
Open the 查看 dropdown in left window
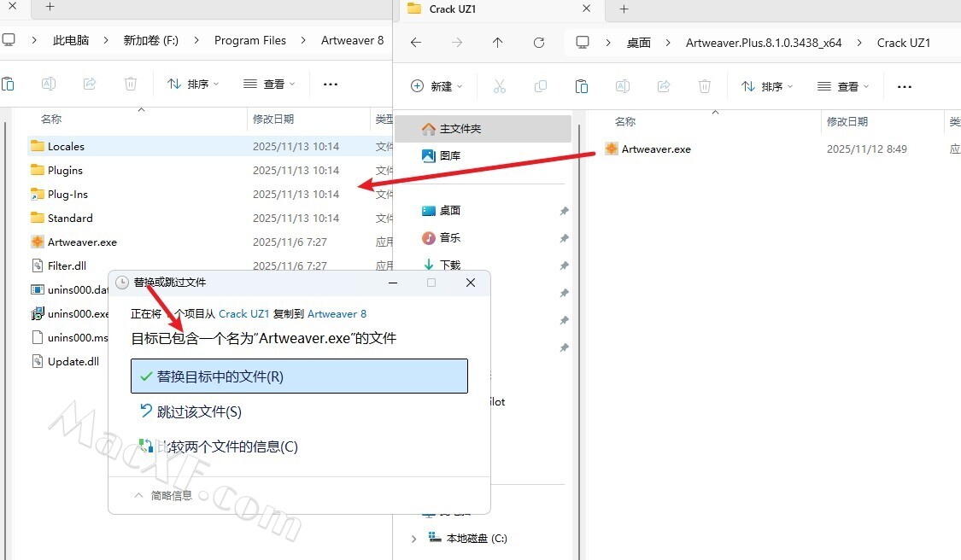coord(269,84)
